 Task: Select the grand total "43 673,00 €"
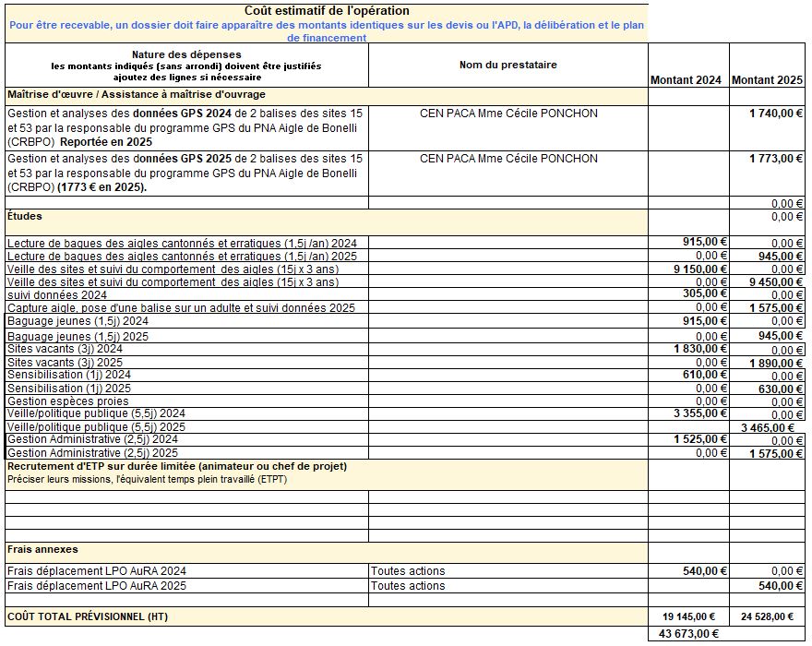(688, 634)
